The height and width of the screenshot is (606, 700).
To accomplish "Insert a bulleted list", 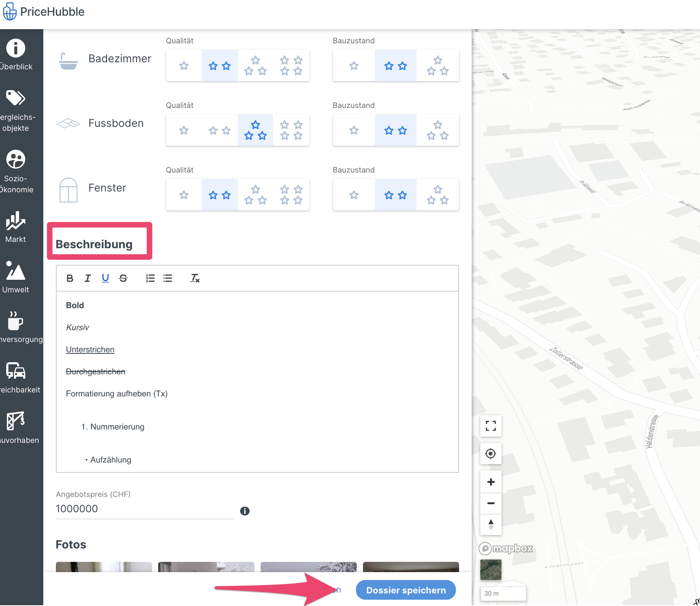I will click(168, 278).
